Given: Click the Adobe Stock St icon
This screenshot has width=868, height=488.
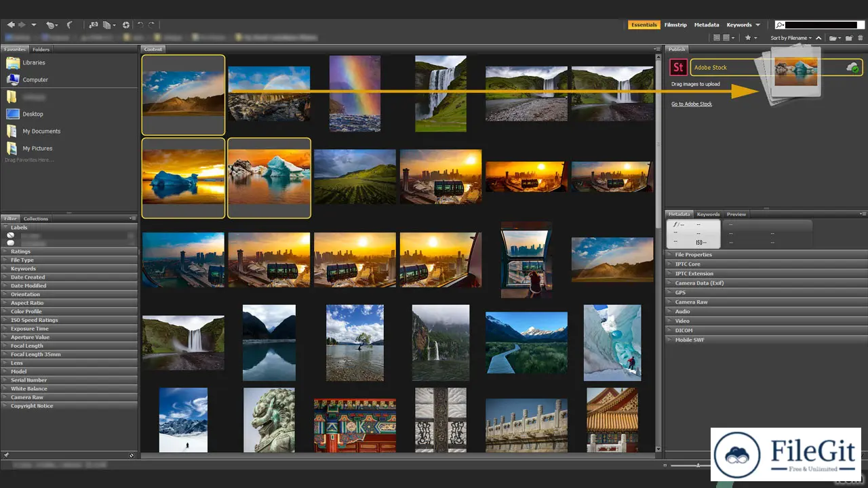Looking at the screenshot, I should point(677,67).
